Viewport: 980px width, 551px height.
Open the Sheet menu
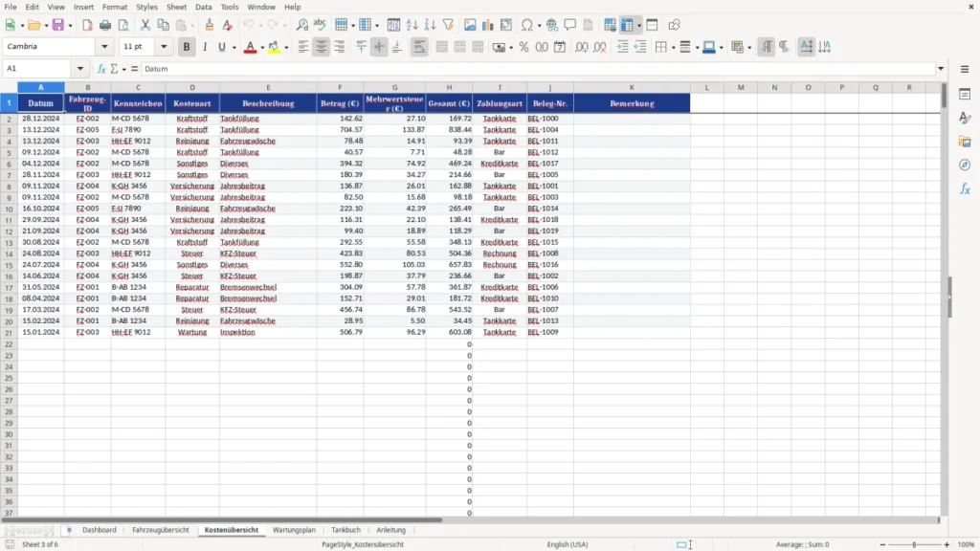(x=176, y=7)
